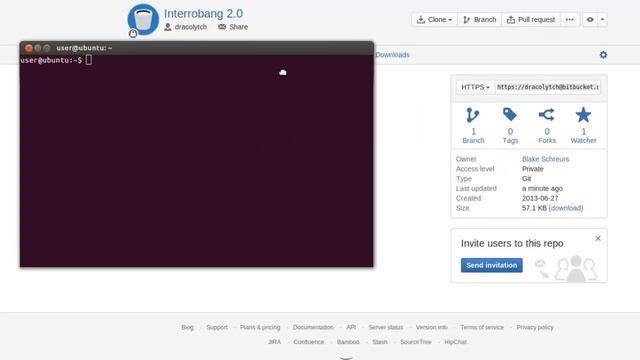Open the Interrobang 2.0 repository title link
The width and height of the screenshot is (640, 360).
pos(203,13)
